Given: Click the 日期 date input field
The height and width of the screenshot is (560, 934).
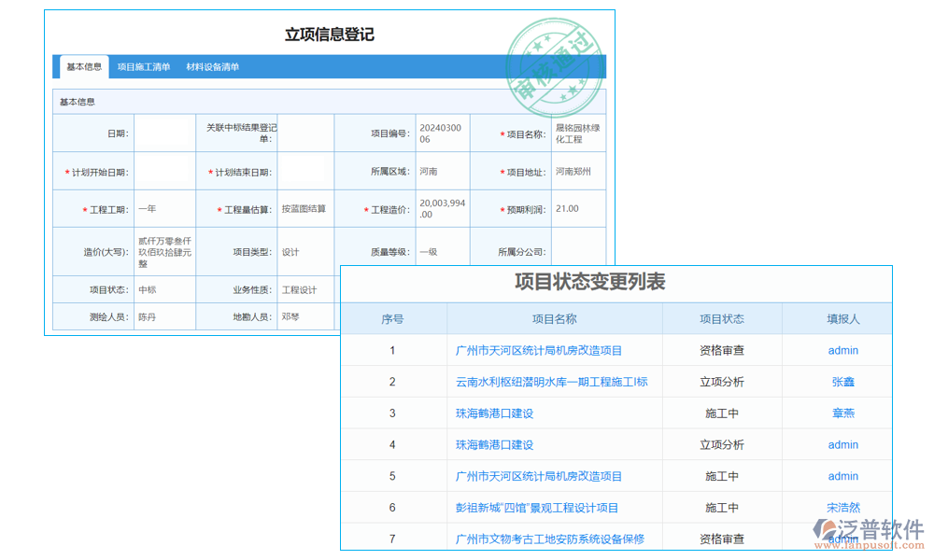Looking at the screenshot, I should coord(163,132).
